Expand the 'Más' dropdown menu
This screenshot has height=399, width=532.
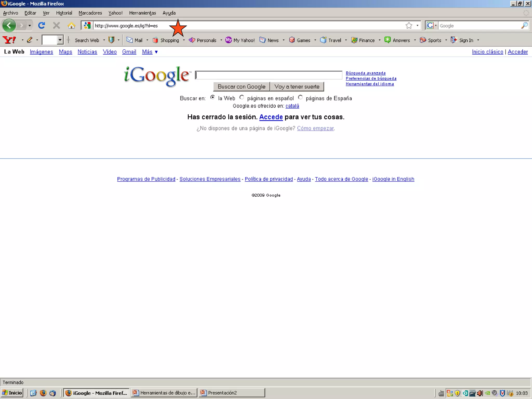(x=150, y=52)
